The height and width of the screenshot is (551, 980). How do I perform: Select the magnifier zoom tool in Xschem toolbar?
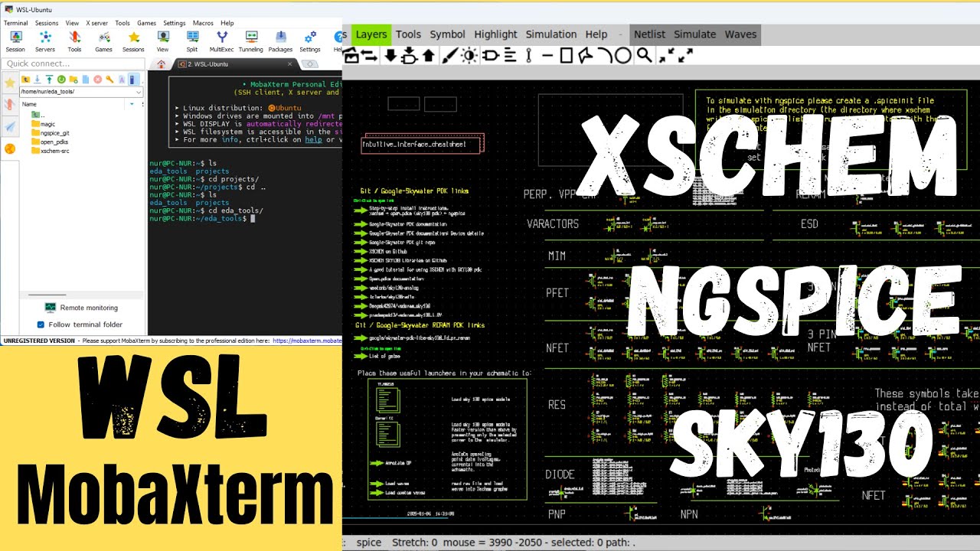[x=645, y=55]
